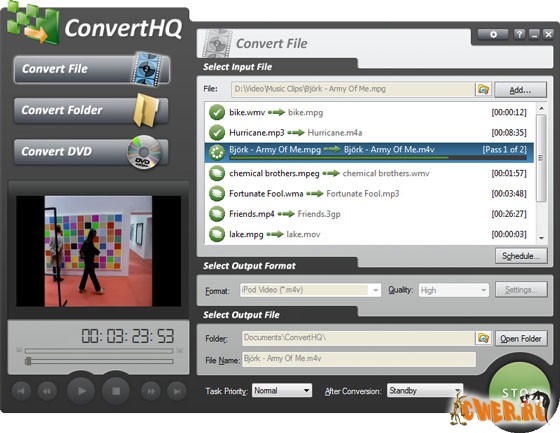Click file list scroll up arrow
Image resolution: width=560 pixels, height=433 pixels.
tap(541, 108)
